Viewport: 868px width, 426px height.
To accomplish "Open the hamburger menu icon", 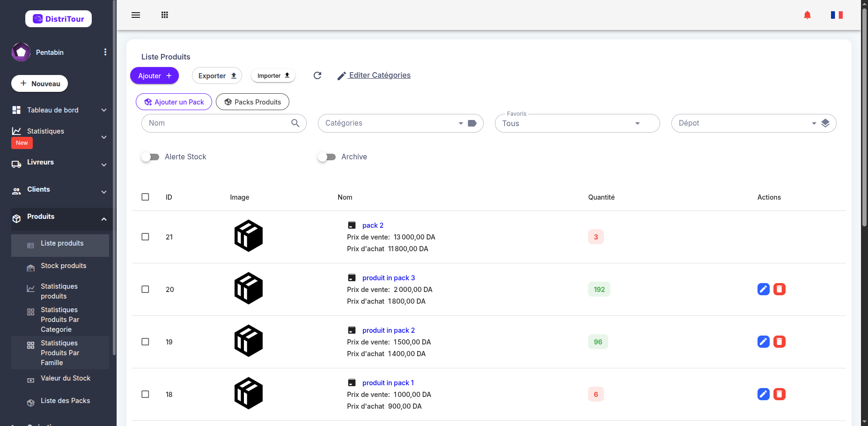I will (136, 15).
